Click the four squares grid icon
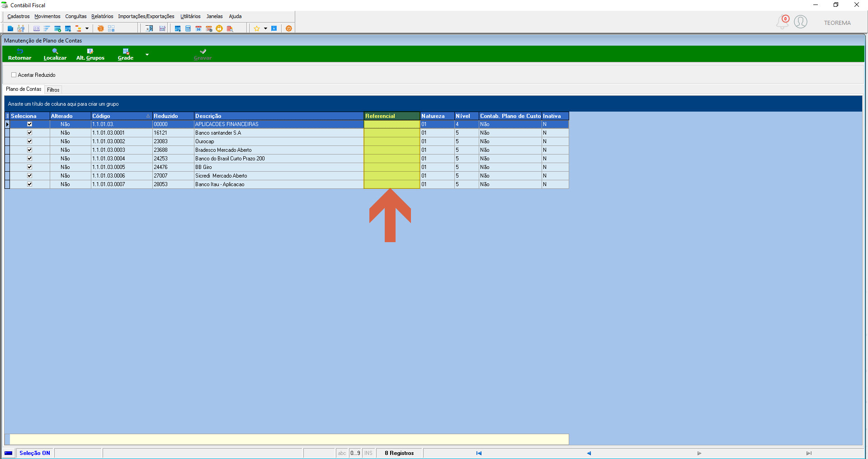Screen dimensions: 868x459 click(x=111, y=28)
